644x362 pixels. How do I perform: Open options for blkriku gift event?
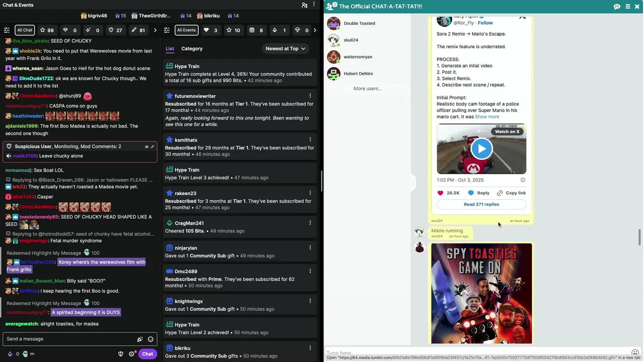pos(310,347)
